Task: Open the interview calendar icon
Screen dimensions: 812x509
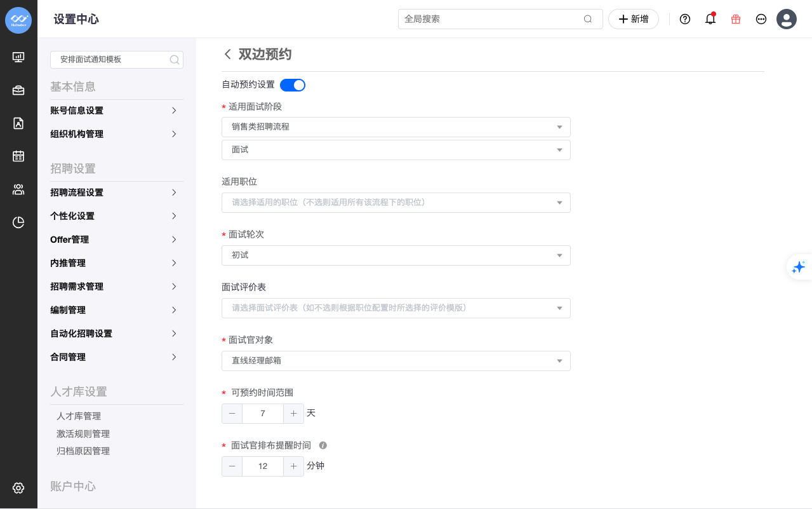Action: (18, 156)
